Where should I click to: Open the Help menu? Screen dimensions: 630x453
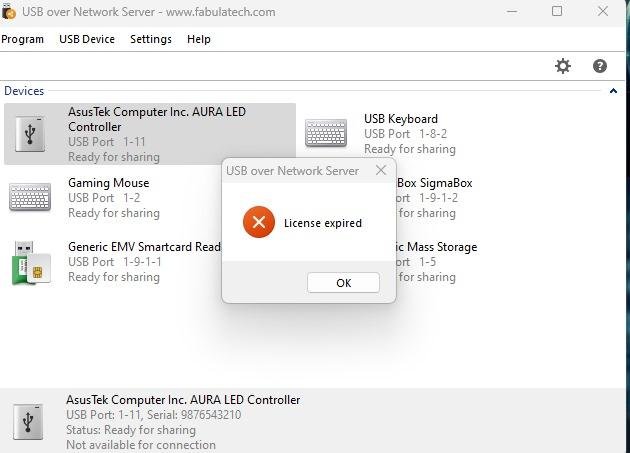pos(199,39)
